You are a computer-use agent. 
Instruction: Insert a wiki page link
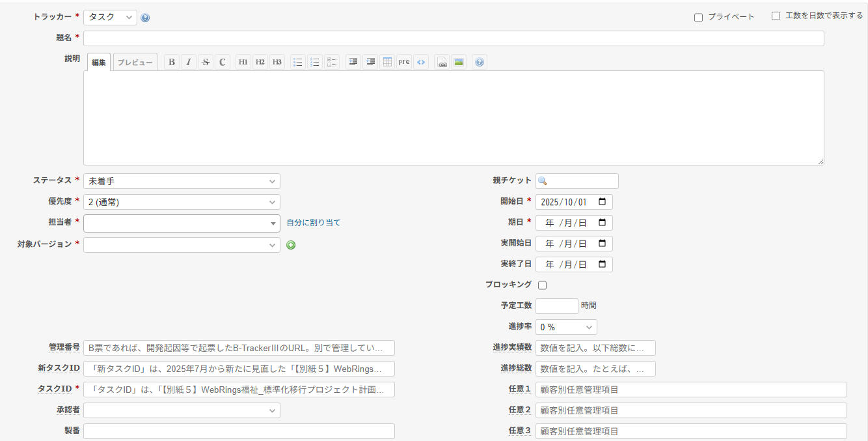tap(442, 62)
